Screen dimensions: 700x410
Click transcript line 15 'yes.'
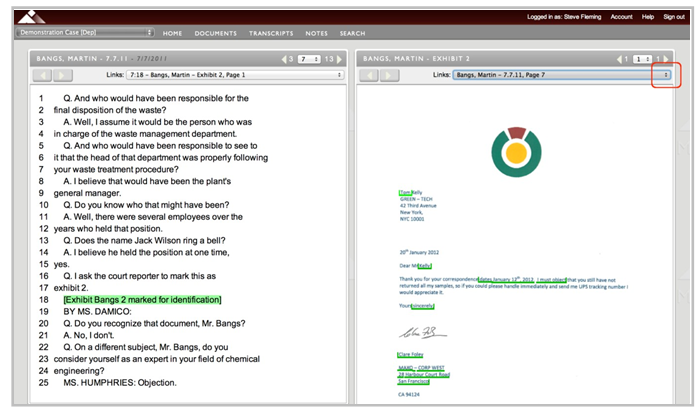coord(62,264)
